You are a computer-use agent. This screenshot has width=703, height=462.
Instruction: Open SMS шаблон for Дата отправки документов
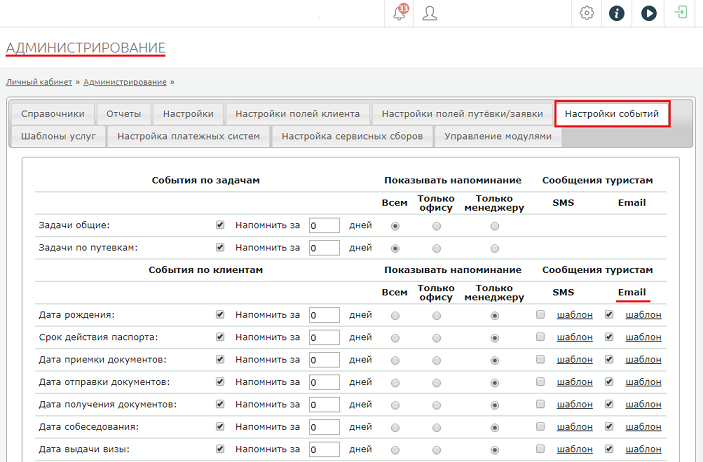574,382
